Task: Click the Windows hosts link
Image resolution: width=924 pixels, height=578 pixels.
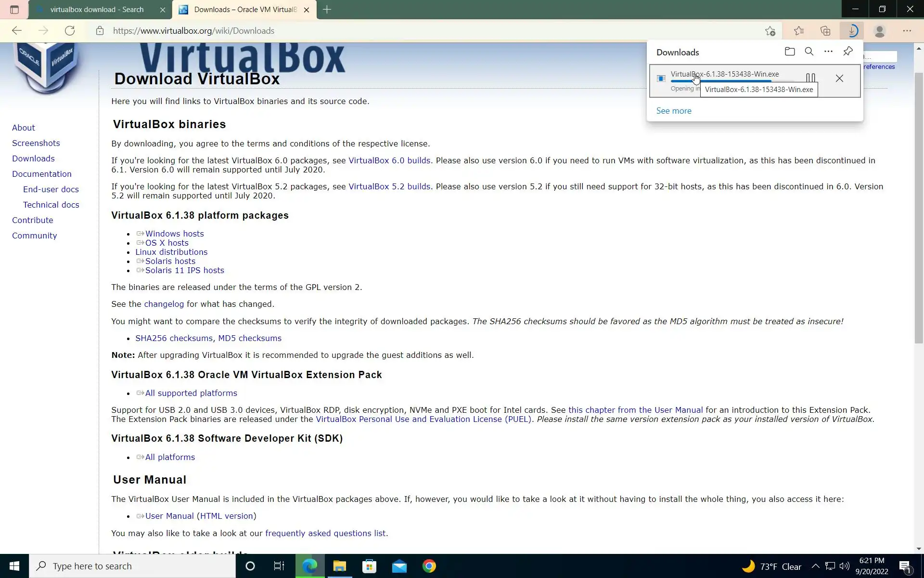Action: [x=174, y=234]
